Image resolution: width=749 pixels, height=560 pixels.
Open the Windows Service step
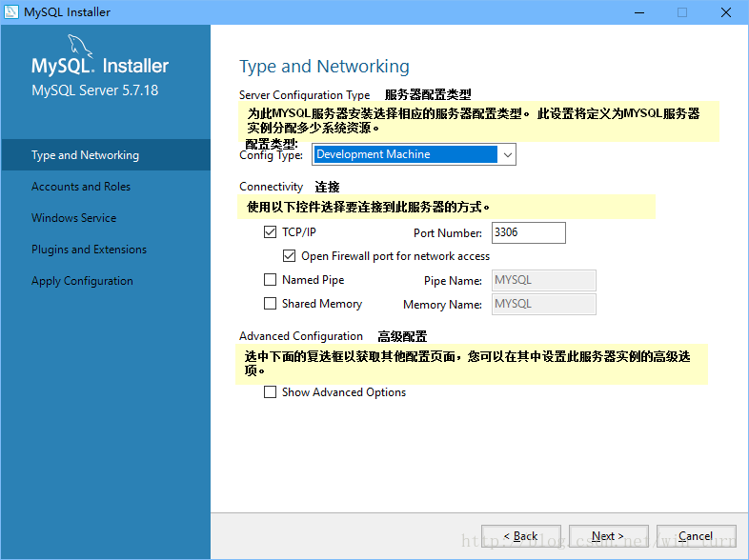click(73, 218)
